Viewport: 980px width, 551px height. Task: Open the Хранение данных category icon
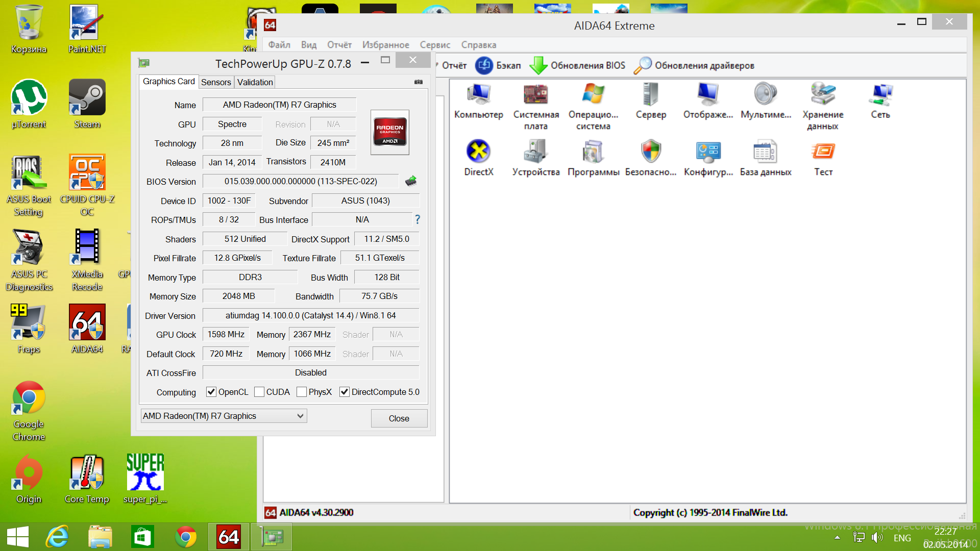tap(823, 107)
